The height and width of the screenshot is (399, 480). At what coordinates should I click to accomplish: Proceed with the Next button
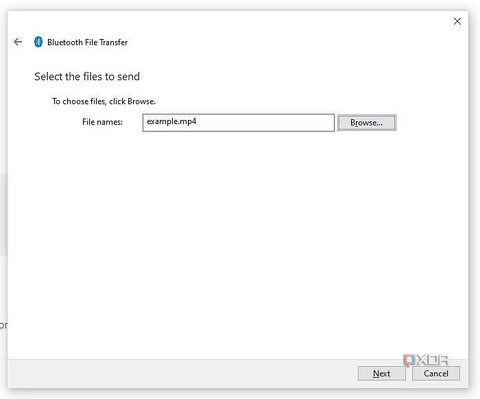click(x=382, y=373)
